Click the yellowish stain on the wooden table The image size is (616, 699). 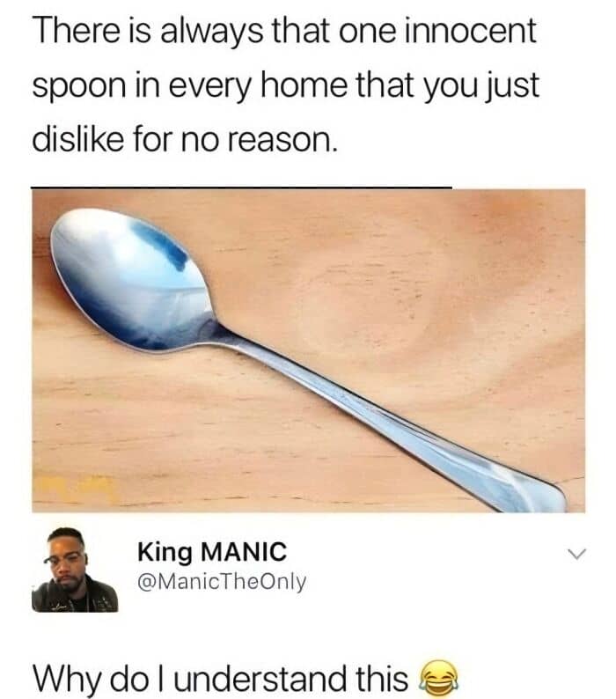click(x=76, y=488)
